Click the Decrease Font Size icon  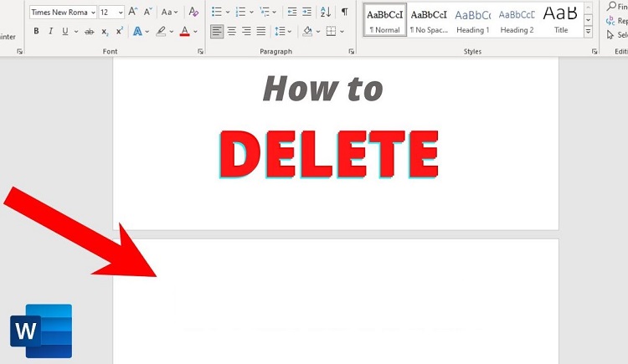tap(147, 12)
